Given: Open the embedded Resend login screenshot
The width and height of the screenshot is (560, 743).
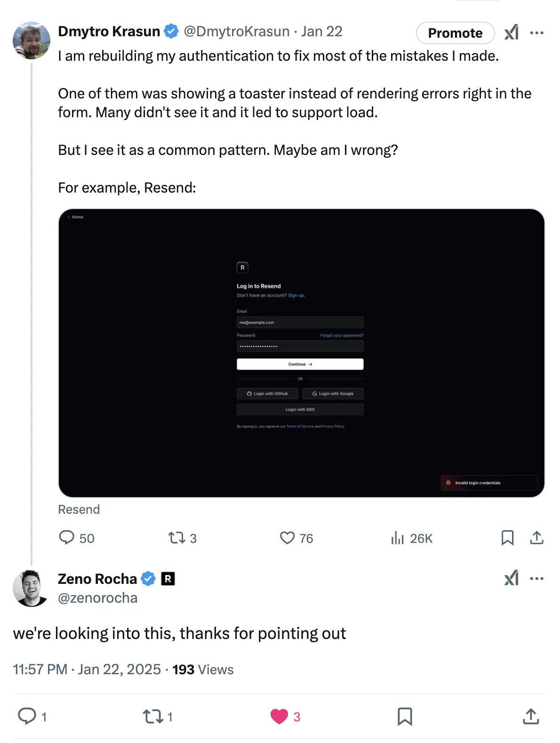Looking at the screenshot, I should (x=301, y=352).
